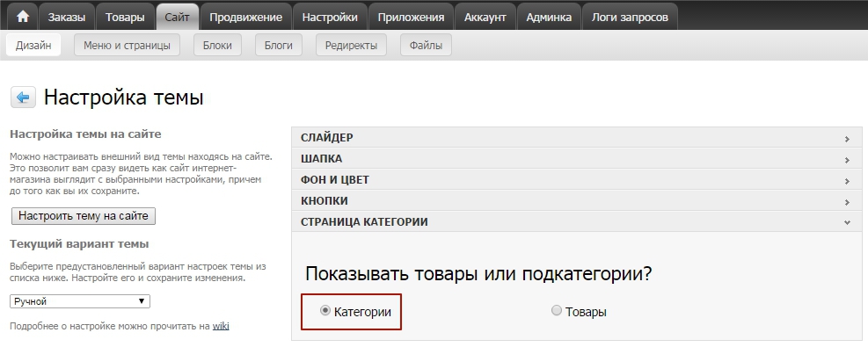Open the Ручной theme variant dropdown
The width and height of the screenshot is (868, 347).
click(80, 301)
